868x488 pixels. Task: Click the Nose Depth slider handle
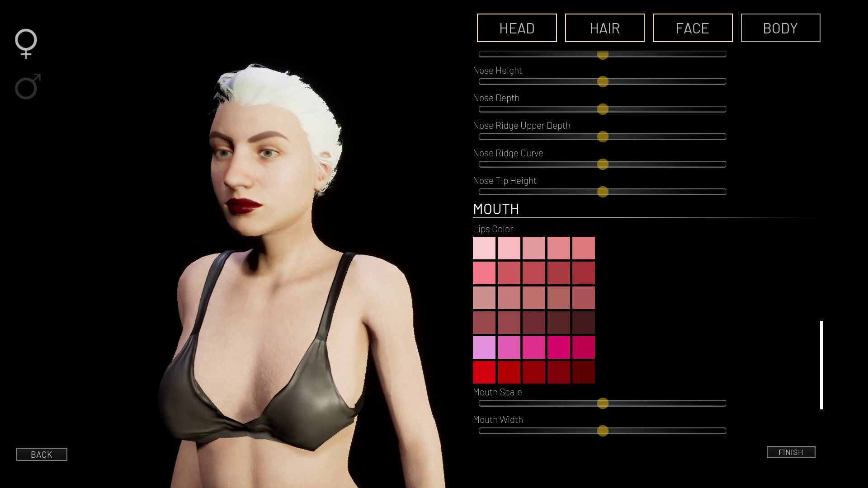(x=603, y=109)
